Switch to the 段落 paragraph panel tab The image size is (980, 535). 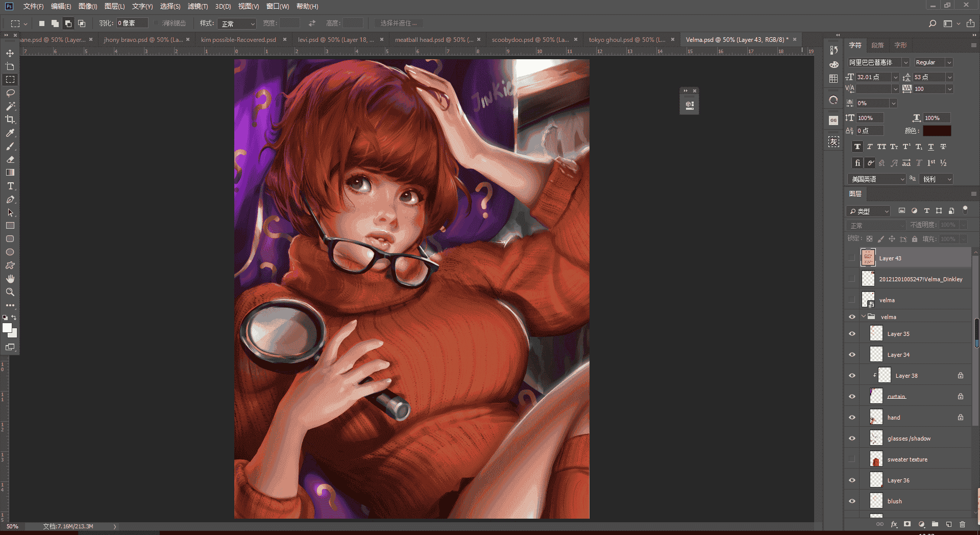[877, 45]
